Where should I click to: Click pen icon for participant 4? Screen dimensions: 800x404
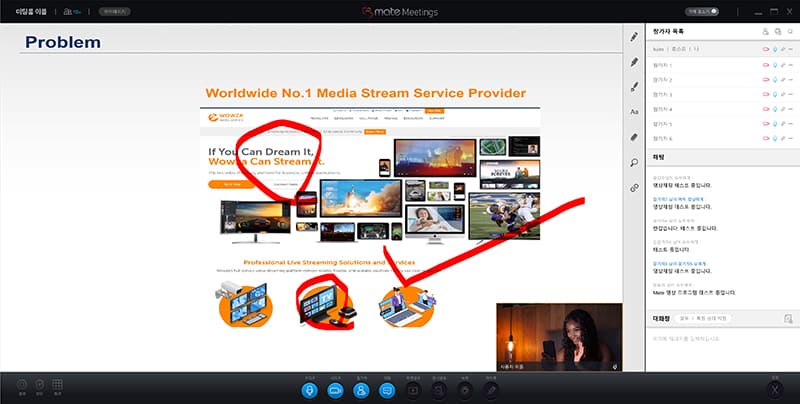tap(783, 109)
